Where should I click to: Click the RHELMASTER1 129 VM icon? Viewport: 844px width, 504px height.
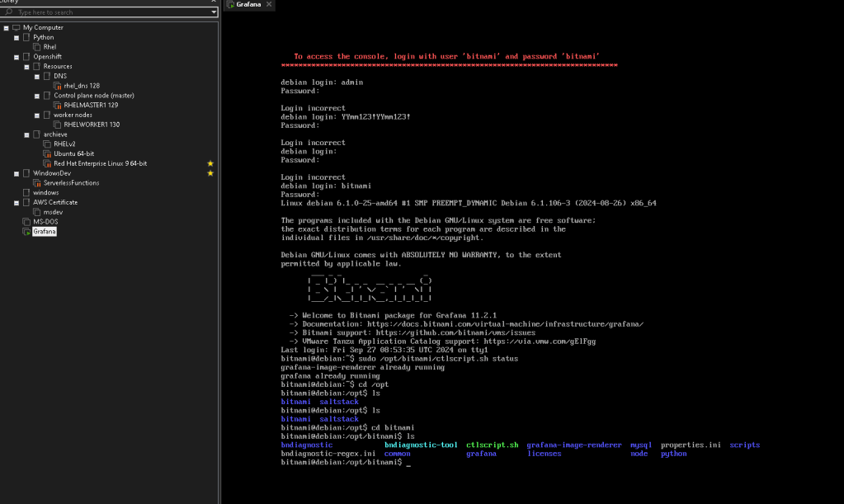tap(57, 105)
